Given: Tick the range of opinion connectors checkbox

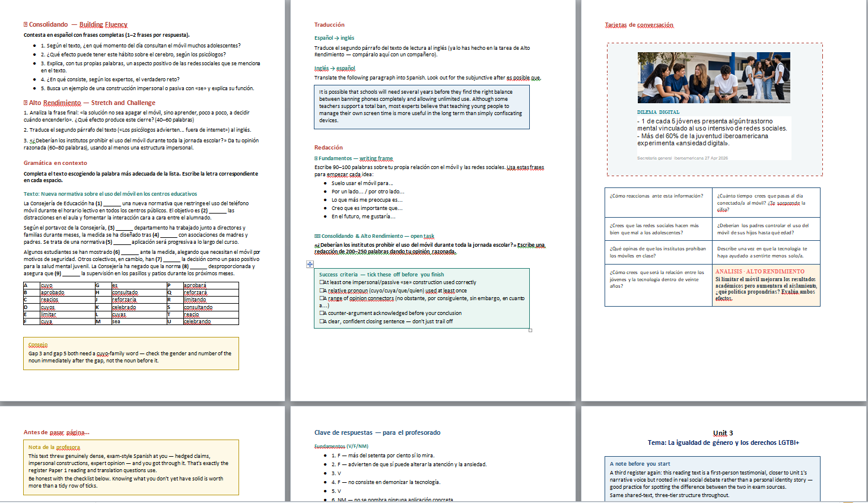Looking at the screenshot, I should click(x=322, y=298).
